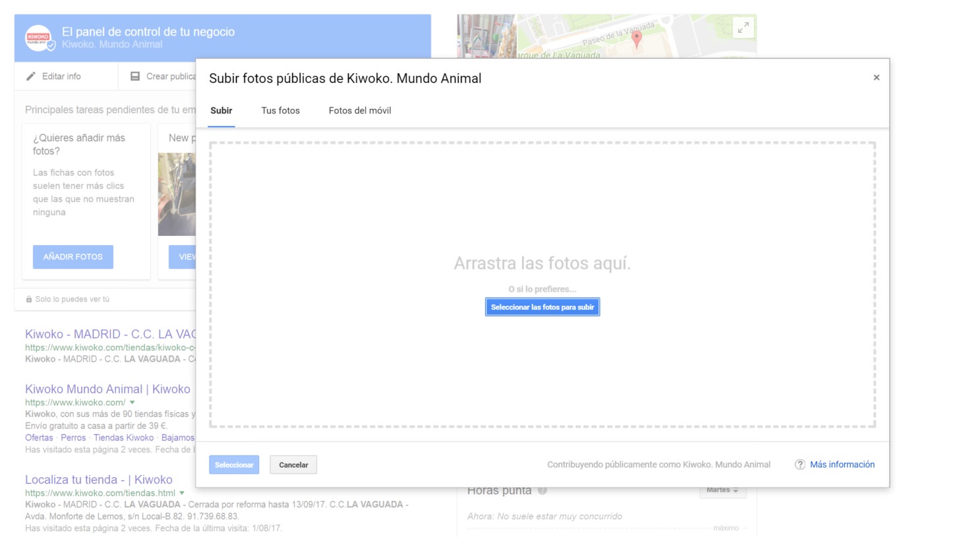Click '¿Quieres añadir más fotos?' card title
980x537 pixels.
pos(79,144)
